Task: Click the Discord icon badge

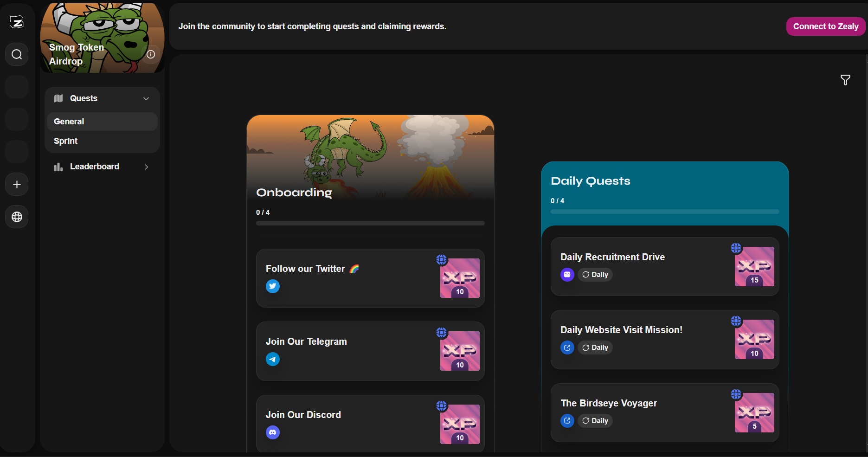Action: coord(273,432)
